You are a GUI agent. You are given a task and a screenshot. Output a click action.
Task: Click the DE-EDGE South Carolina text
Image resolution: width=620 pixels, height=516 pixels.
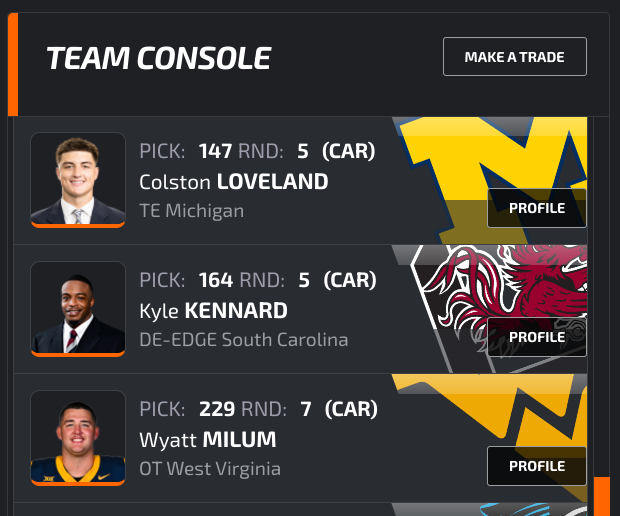coord(243,340)
